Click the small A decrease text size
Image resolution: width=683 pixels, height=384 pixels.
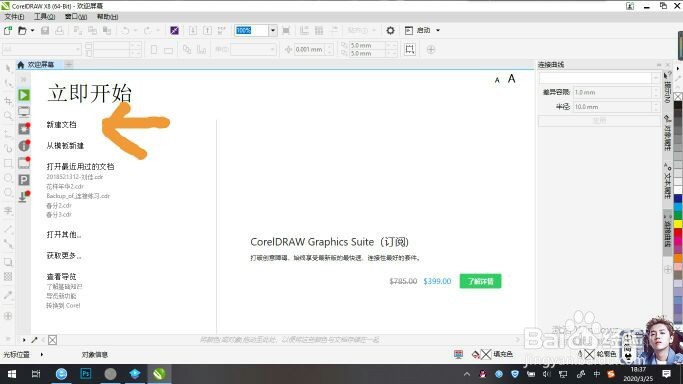(497, 80)
